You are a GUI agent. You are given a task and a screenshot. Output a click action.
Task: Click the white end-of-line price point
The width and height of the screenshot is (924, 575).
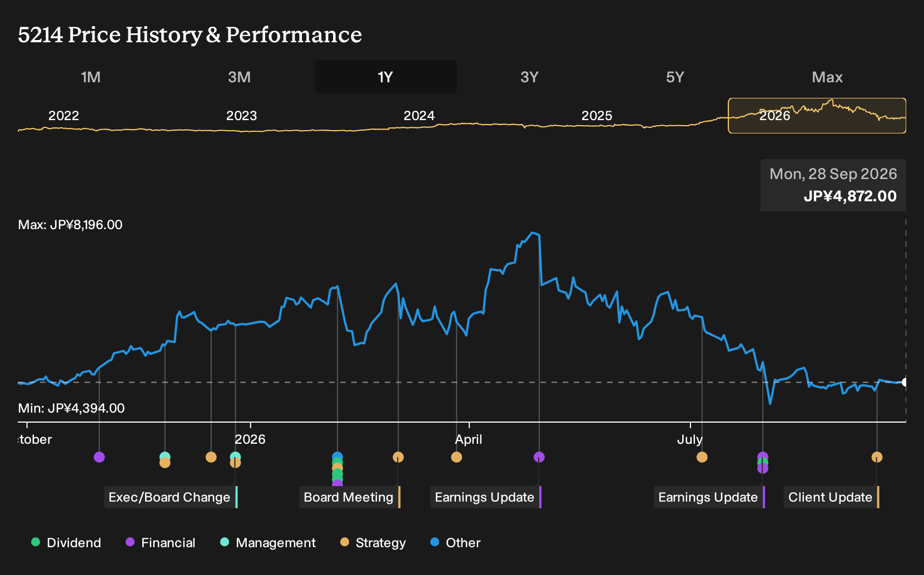pos(905,382)
